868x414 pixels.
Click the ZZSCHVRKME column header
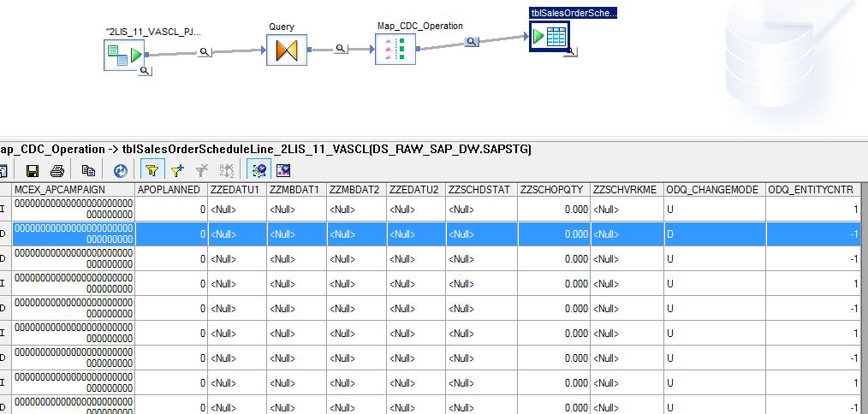click(627, 189)
